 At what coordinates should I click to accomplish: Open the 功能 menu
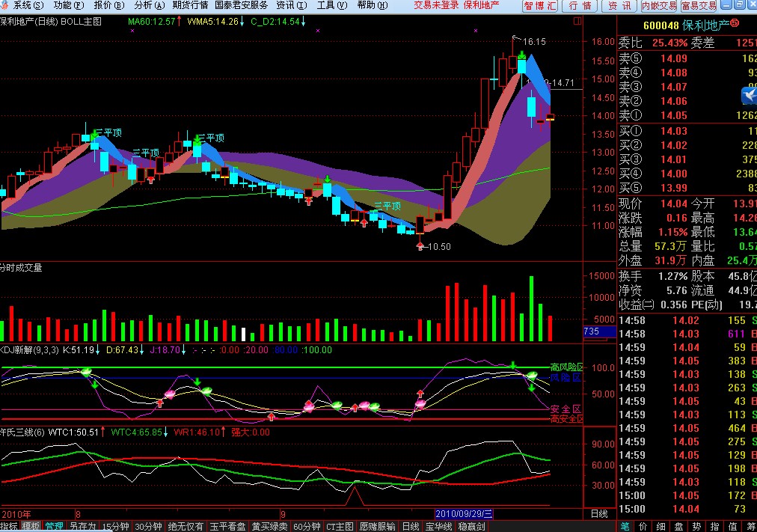69,5
